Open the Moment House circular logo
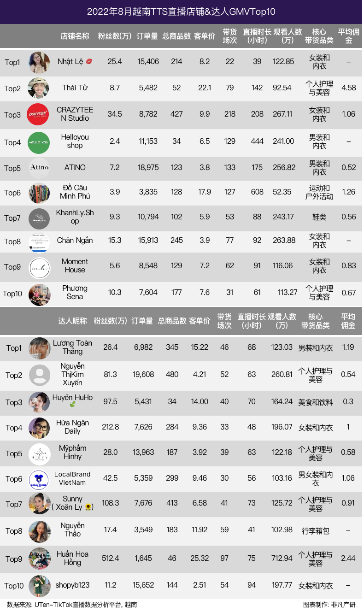 pos(39,268)
